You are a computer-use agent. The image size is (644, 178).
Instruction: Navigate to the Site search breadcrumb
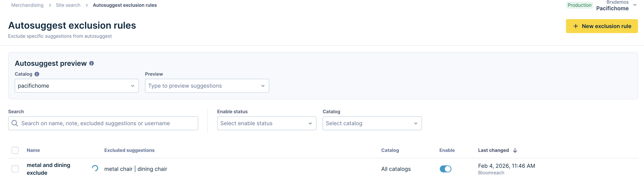tap(68, 5)
